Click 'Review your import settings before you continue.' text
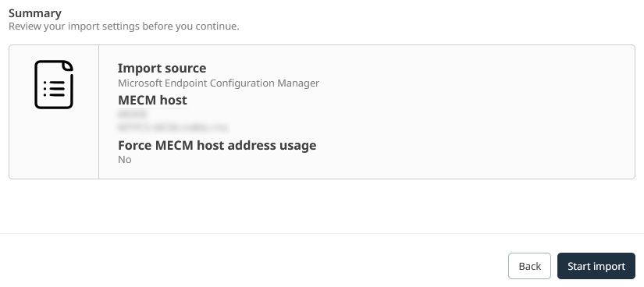Image resolution: width=644 pixels, height=287 pixels. point(123,27)
